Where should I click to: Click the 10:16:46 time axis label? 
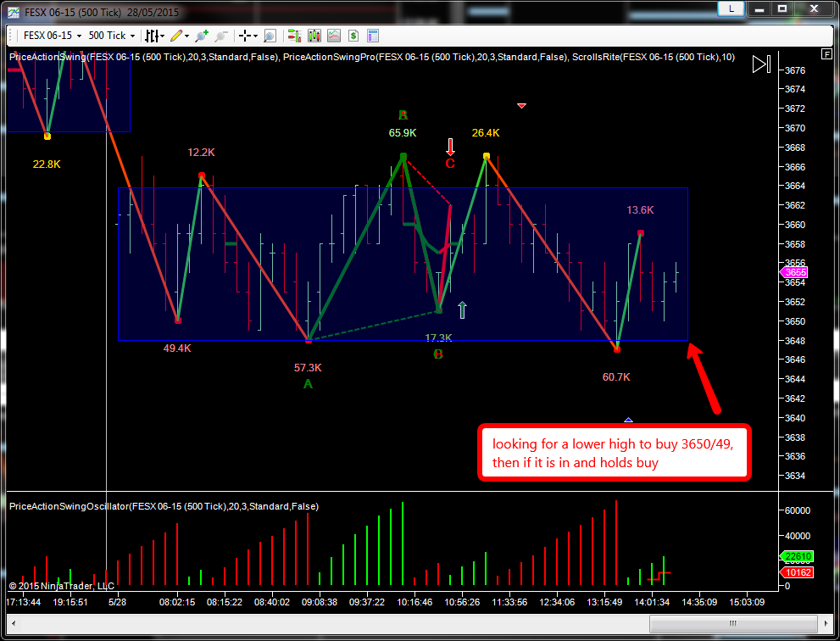[x=414, y=602]
